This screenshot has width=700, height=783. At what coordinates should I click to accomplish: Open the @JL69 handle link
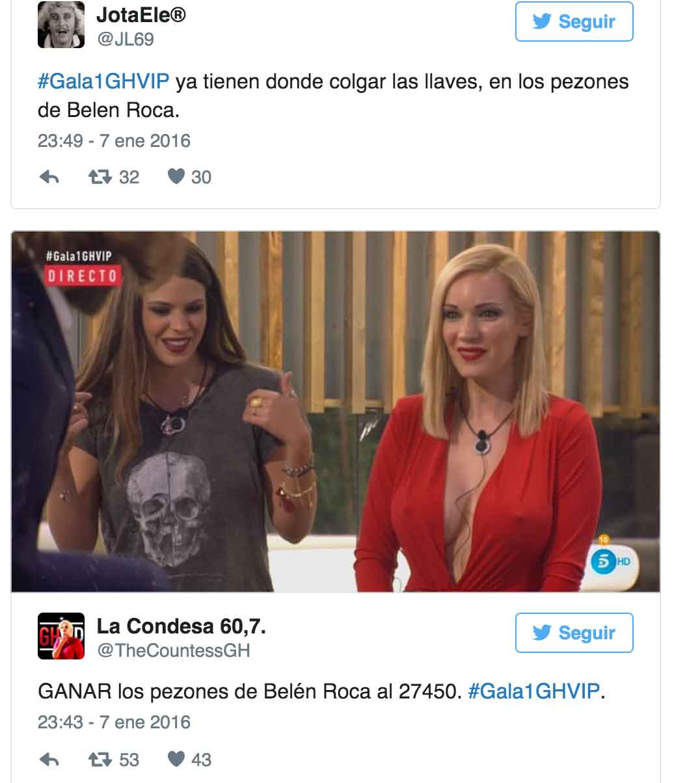pos(126,39)
